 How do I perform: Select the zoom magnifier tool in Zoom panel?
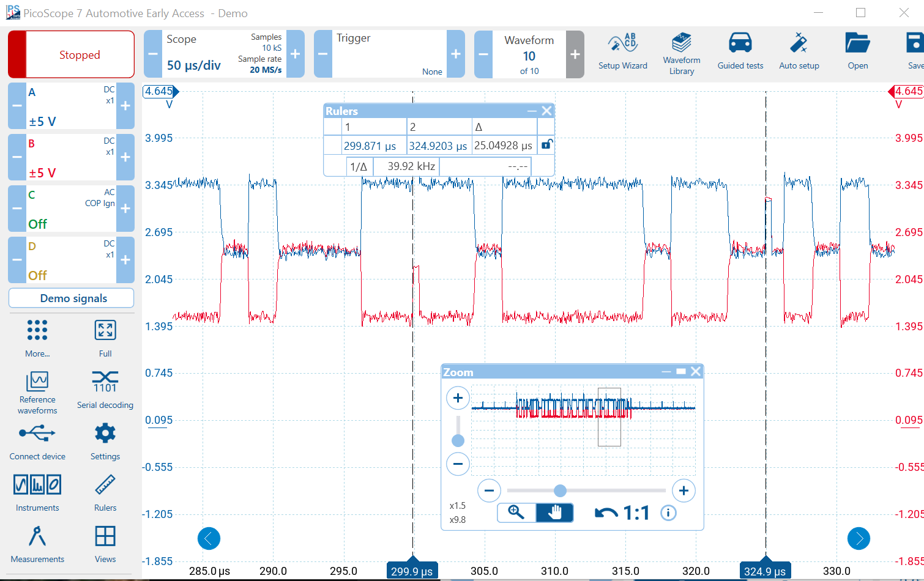point(516,513)
